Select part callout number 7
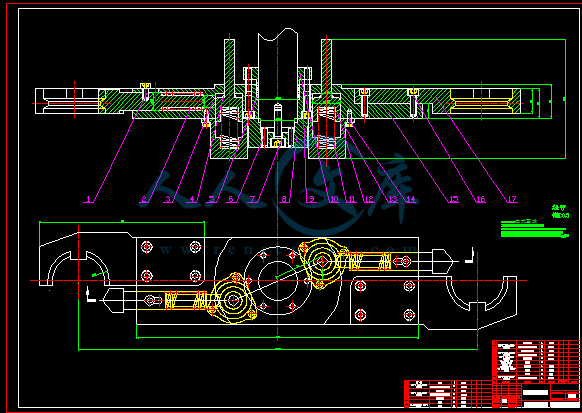The height and width of the screenshot is (413, 582). [252, 200]
